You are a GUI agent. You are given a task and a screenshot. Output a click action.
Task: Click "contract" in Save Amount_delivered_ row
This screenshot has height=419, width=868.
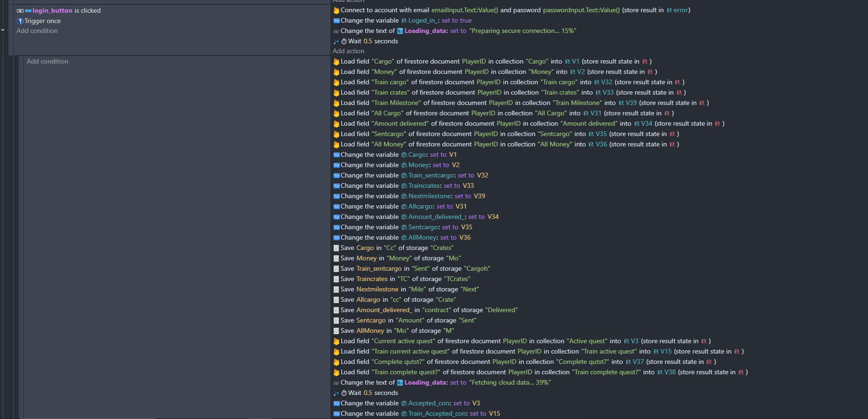click(x=437, y=310)
